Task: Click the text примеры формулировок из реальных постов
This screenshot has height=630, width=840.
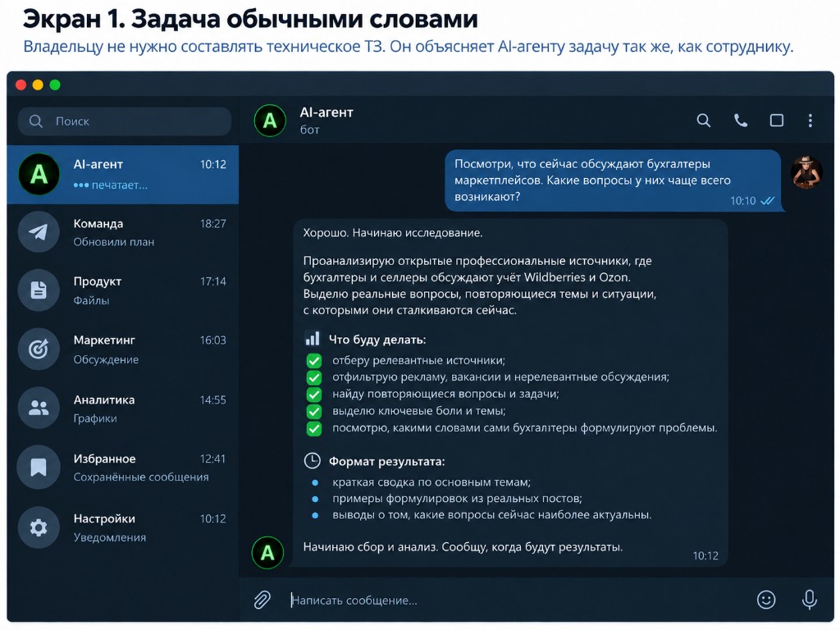Action: click(457, 499)
